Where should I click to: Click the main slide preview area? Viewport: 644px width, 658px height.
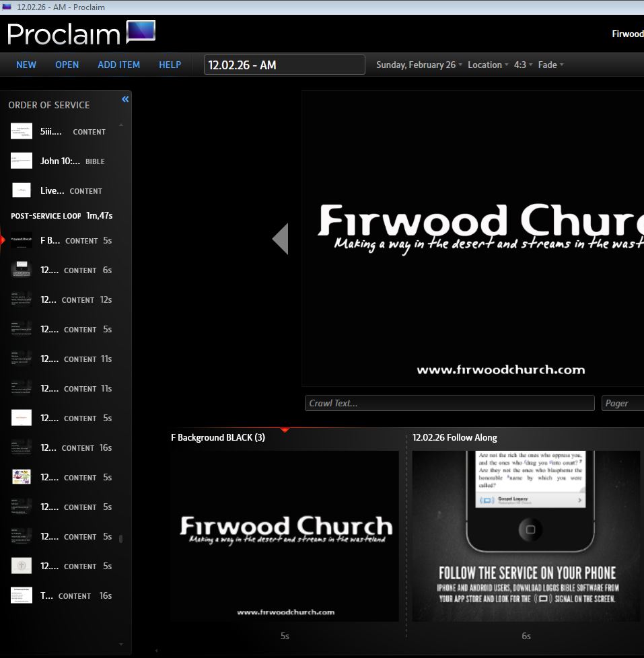[472, 238]
